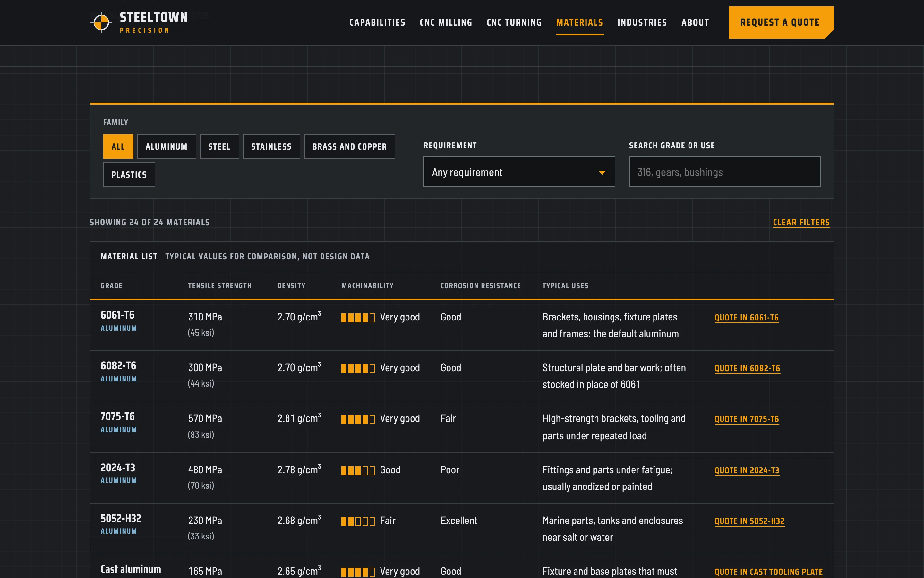Click the 5052-H32 grade name

point(121,518)
